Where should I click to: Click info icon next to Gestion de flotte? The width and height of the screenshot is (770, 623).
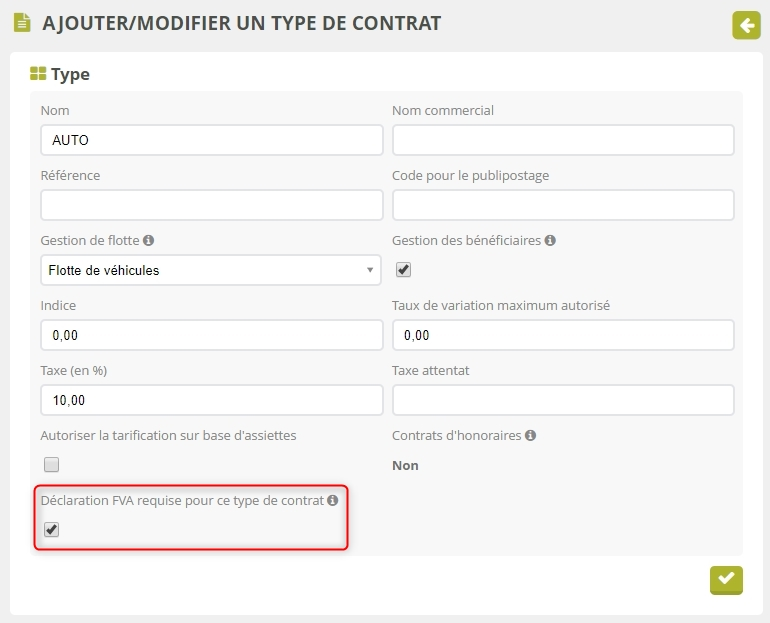point(148,241)
